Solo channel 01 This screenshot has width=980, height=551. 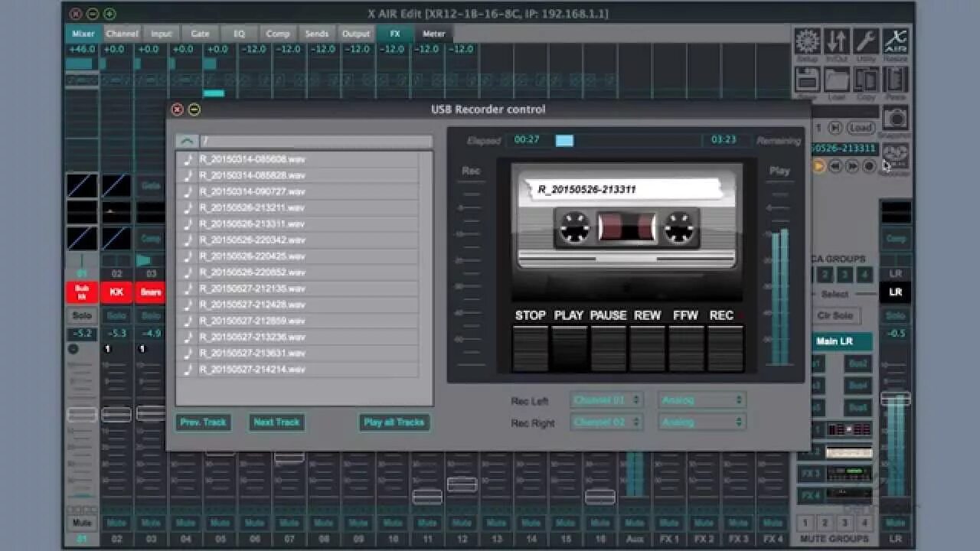tap(82, 315)
